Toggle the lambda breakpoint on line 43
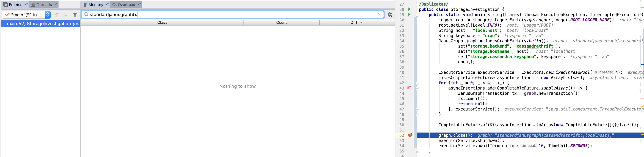This screenshot has width=644, height=157. pos(409,88)
